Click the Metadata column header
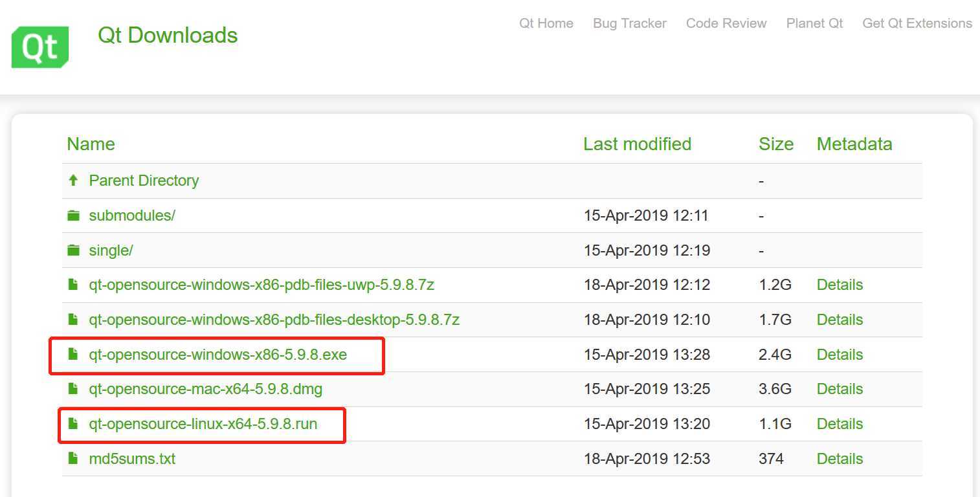 point(854,144)
